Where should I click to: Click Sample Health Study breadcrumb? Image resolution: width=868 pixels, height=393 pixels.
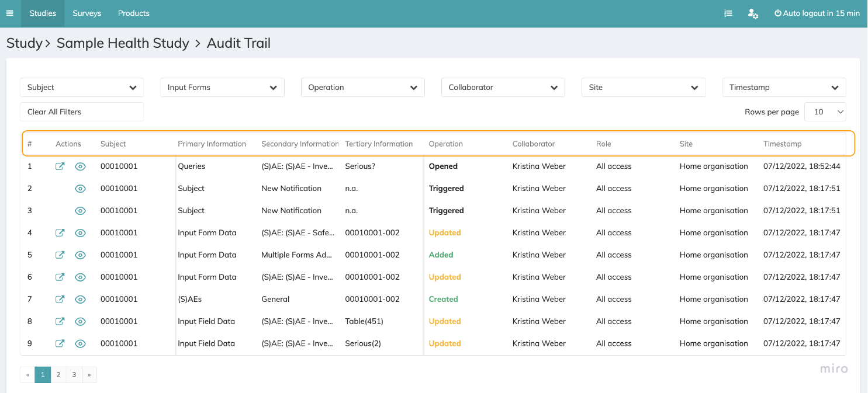pos(123,43)
